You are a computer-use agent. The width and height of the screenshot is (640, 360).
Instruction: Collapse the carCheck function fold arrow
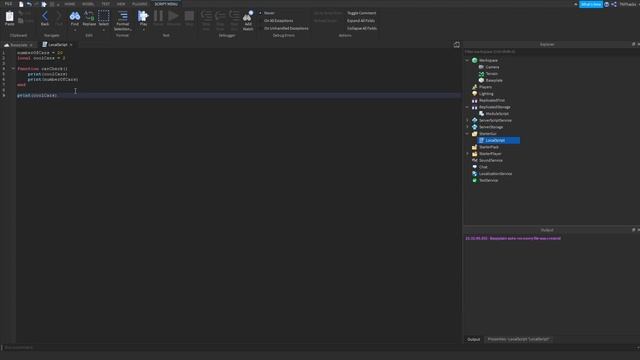click(x=13, y=69)
